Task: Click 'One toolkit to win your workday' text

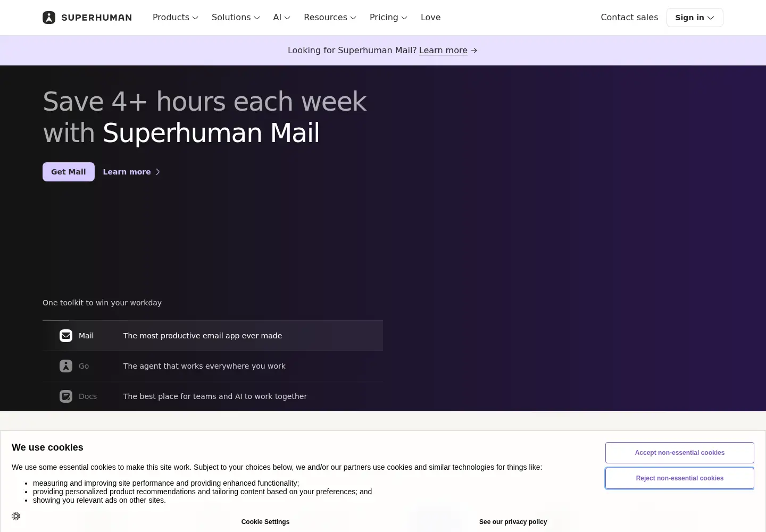Action: (x=102, y=303)
